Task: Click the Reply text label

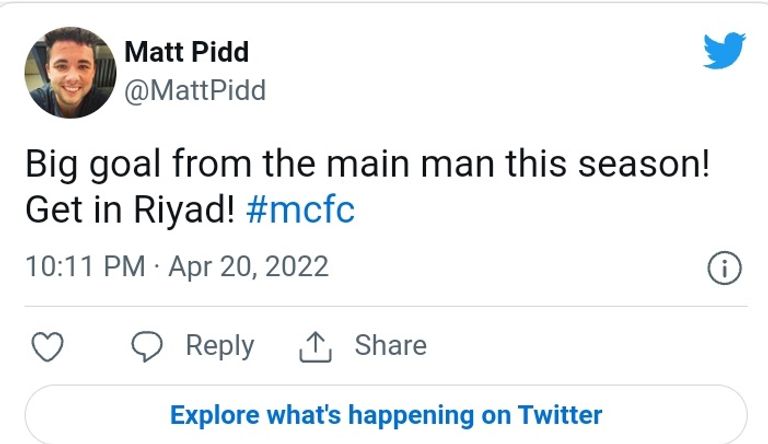Action: click(220, 346)
